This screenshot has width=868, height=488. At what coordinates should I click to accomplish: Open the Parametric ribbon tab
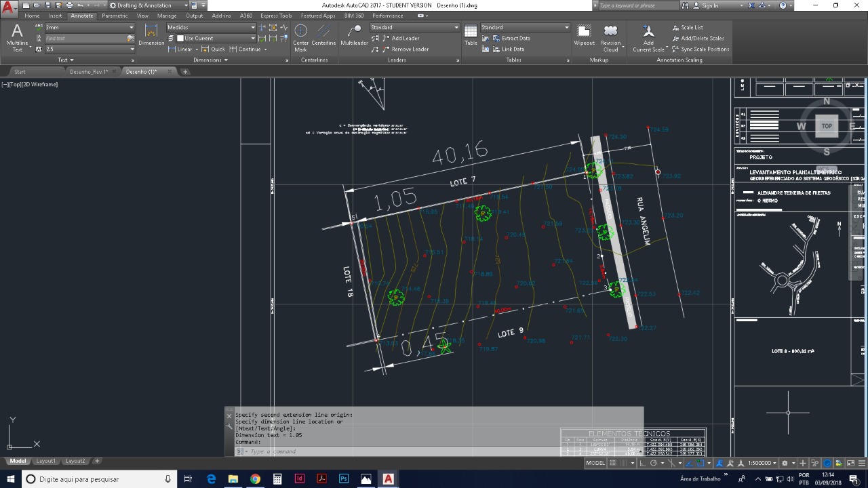coord(115,16)
